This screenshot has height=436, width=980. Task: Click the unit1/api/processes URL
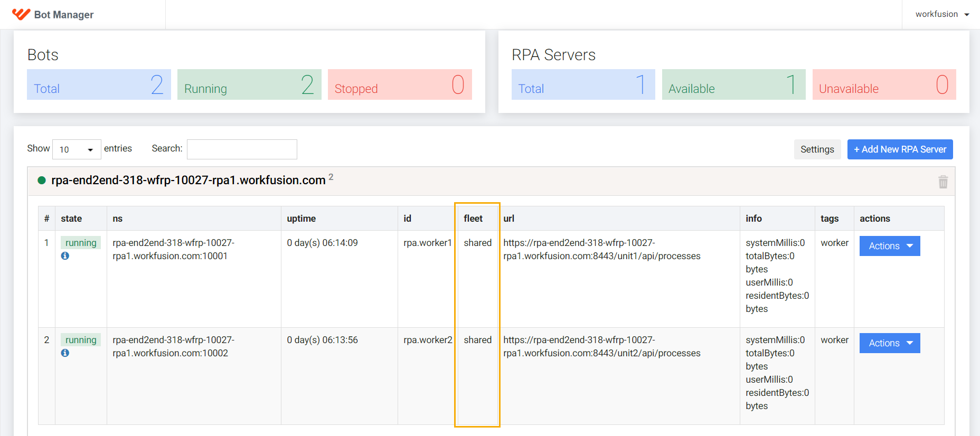602,249
